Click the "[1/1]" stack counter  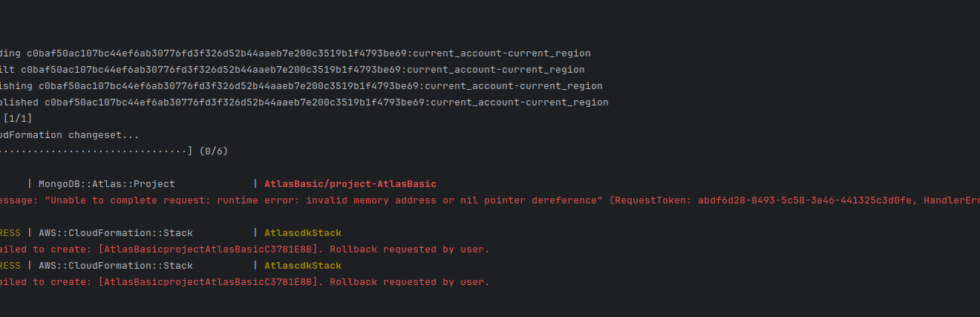[17, 119]
